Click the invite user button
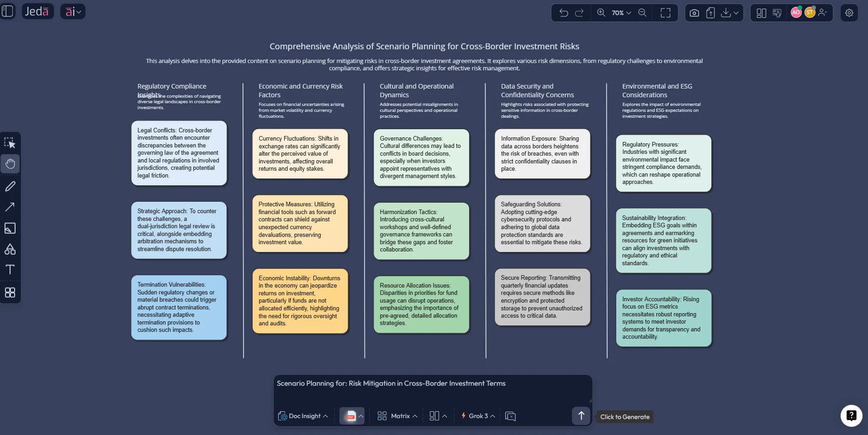This screenshot has width=868, height=435. pyautogui.click(x=823, y=13)
